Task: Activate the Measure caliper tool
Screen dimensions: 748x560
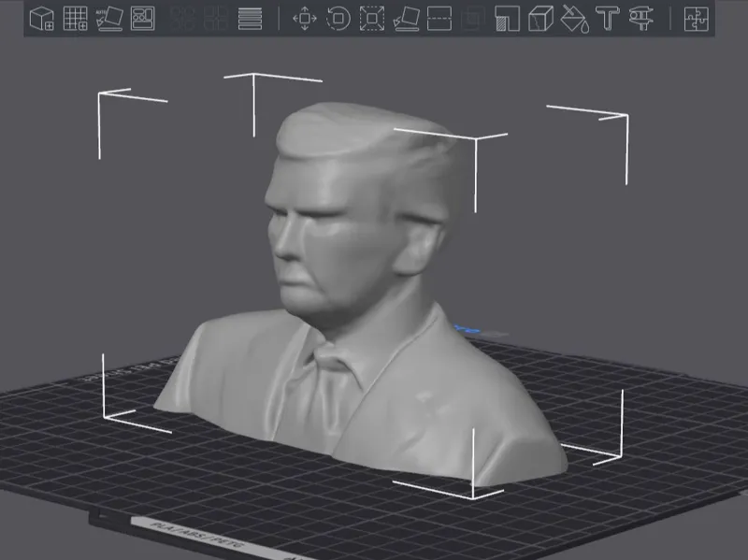Action: click(641, 19)
